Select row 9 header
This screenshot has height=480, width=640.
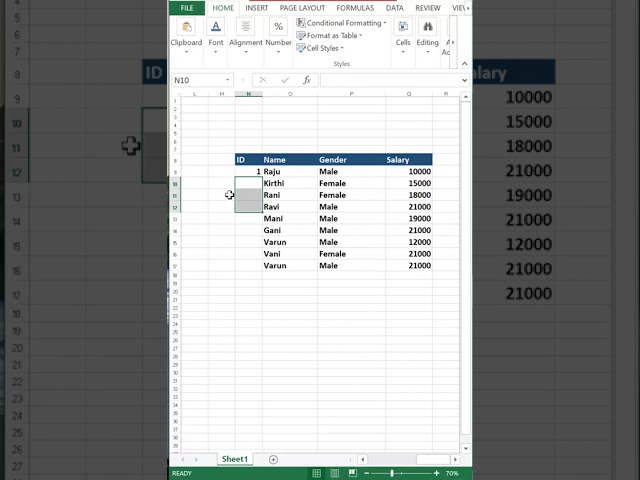tap(175, 172)
